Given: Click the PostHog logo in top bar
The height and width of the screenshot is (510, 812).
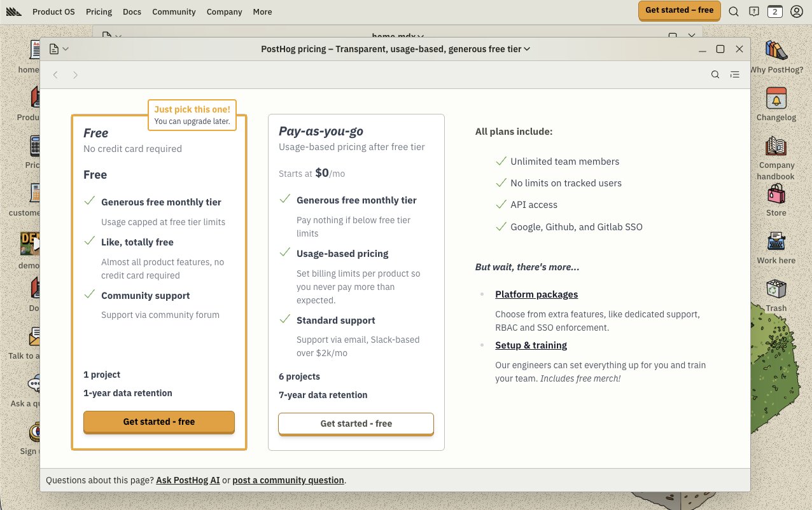Looking at the screenshot, I should coord(14,11).
